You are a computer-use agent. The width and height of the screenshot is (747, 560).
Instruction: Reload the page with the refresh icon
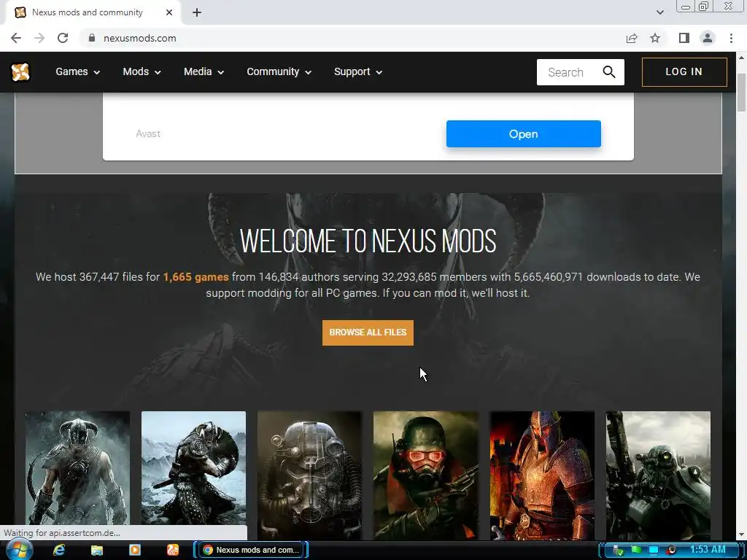(63, 38)
